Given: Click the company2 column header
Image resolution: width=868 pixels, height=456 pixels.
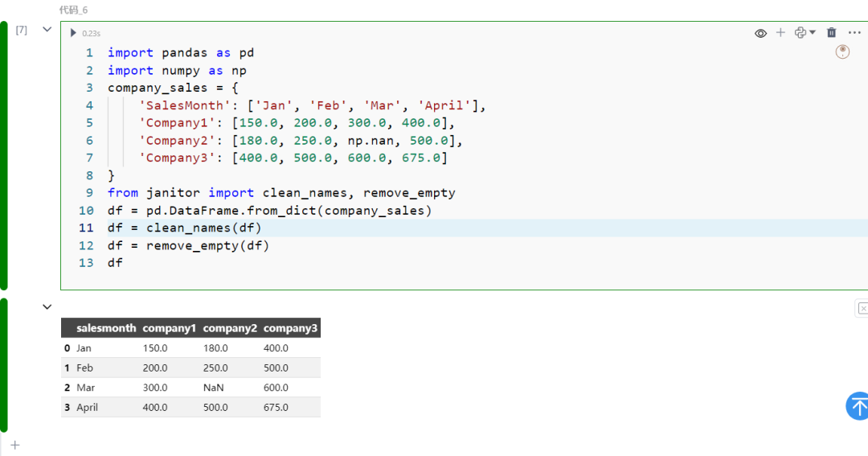Looking at the screenshot, I should [x=230, y=328].
